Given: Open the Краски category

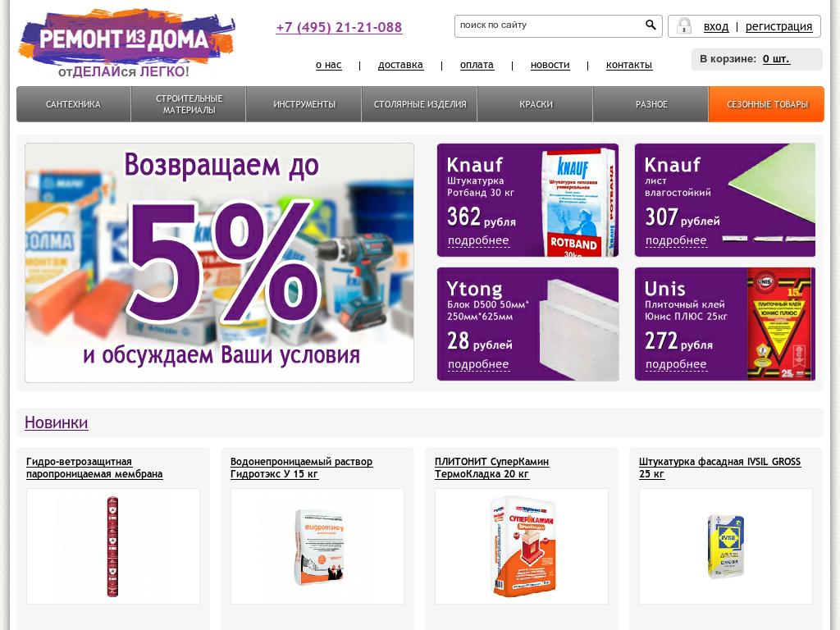Looking at the screenshot, I should click(x=535, y=104).
